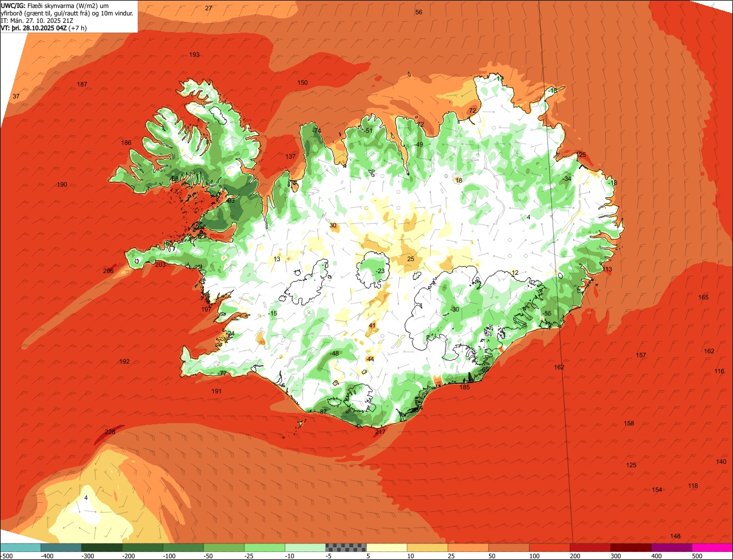Click the value -48 in south Iceland
This screenshot has height=560, width=733.
[334, 353]
